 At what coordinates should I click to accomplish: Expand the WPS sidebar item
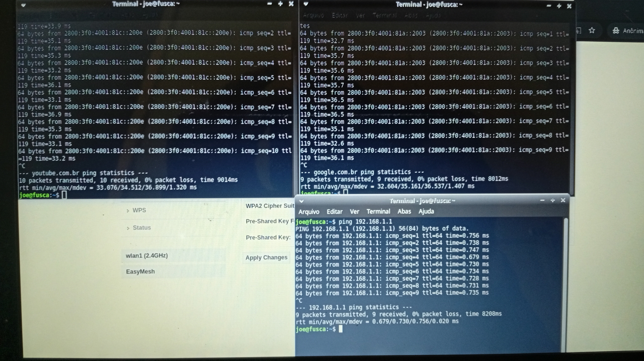[x=139, y=210]
